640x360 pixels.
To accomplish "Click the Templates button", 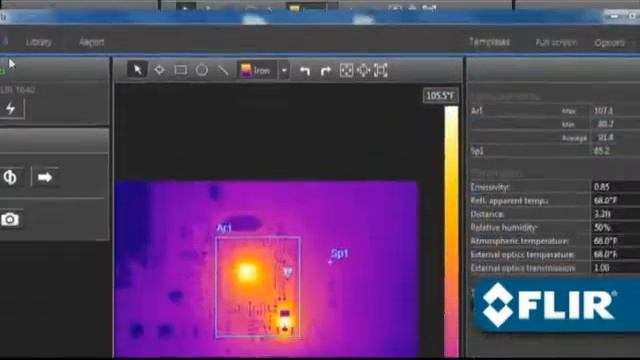I will click(489, 42).
